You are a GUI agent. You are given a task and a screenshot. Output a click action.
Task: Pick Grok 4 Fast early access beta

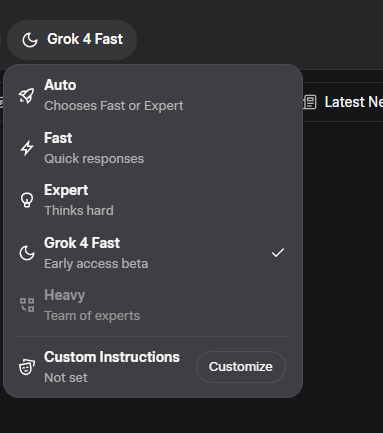point(153,253)
